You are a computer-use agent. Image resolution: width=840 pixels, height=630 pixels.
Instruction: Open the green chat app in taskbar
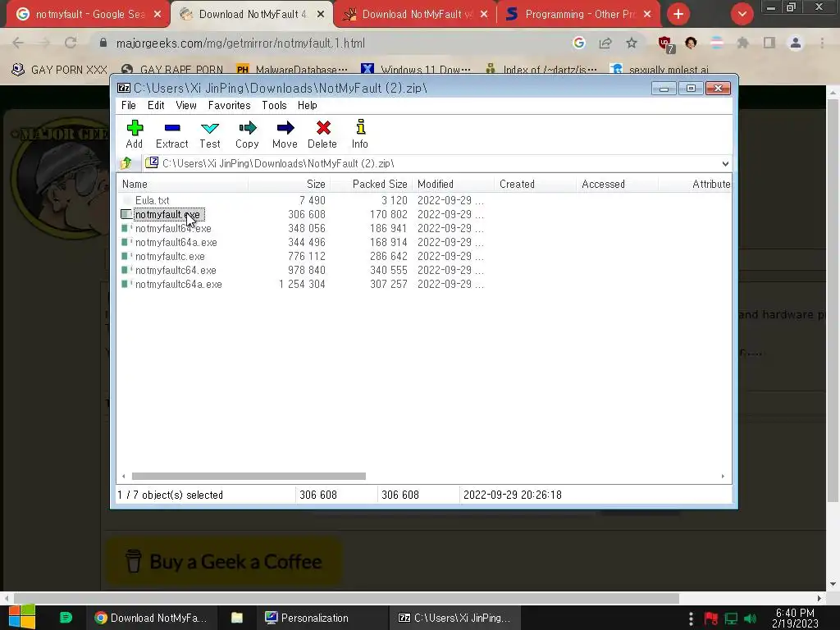coord(66,618)
